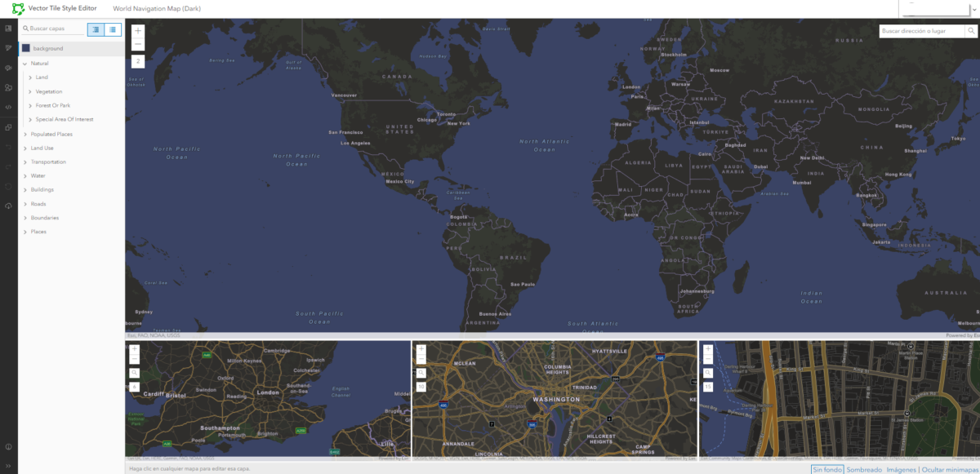Image resolution: width=980 pixels, height=474 pixels.
Task: Click the search magnifier in the address bar
Action: pyautogui.click(x=971, y=30)
